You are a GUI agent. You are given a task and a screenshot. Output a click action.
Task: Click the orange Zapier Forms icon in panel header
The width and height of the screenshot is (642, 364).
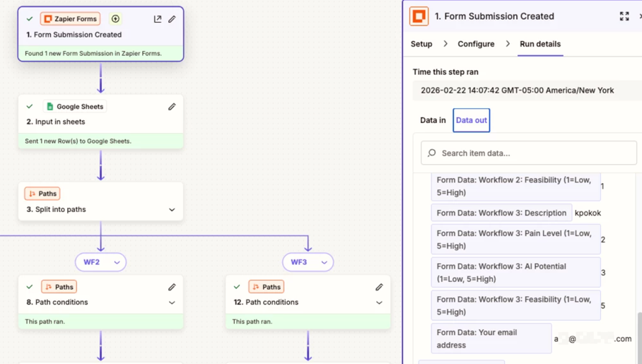coord(419,16)
